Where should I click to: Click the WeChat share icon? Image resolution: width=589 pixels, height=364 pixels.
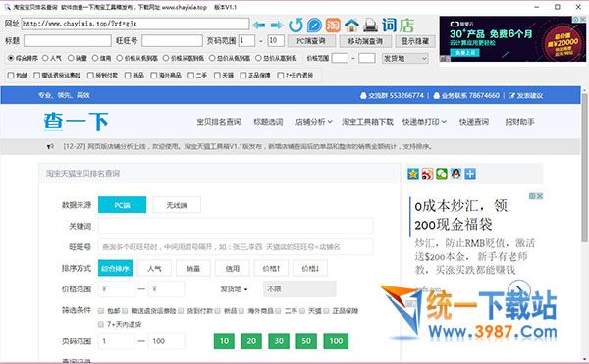point(442,174)
